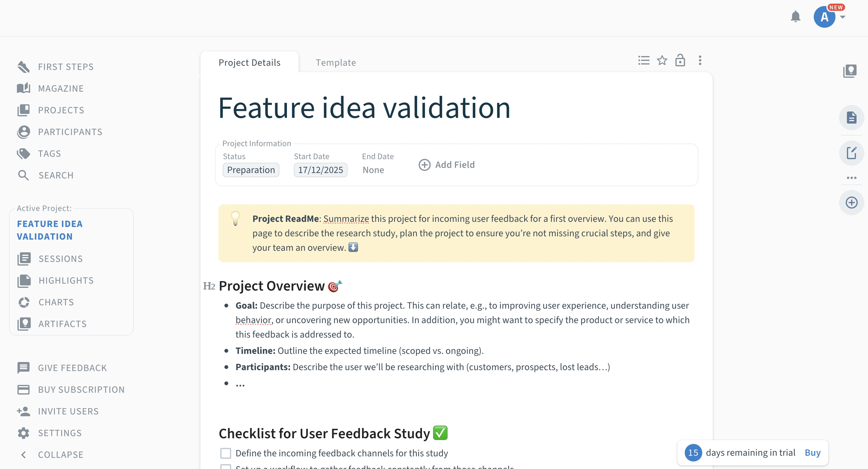
Task: Open the notifications bell
Action: 796,17
